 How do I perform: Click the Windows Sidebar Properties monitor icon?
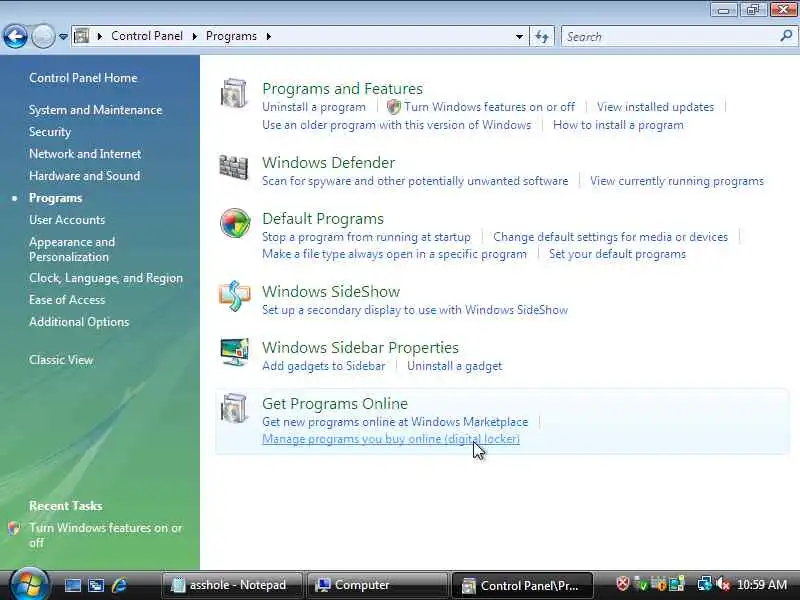pos(235,352)
